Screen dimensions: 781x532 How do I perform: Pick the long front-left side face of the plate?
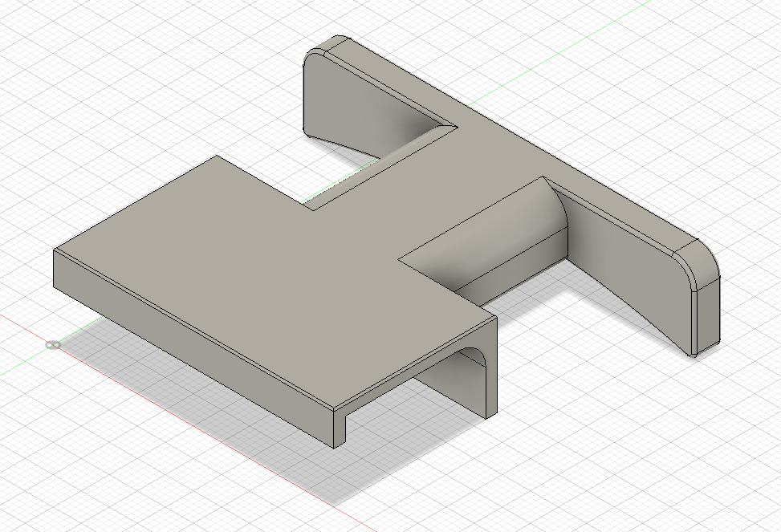194,349
